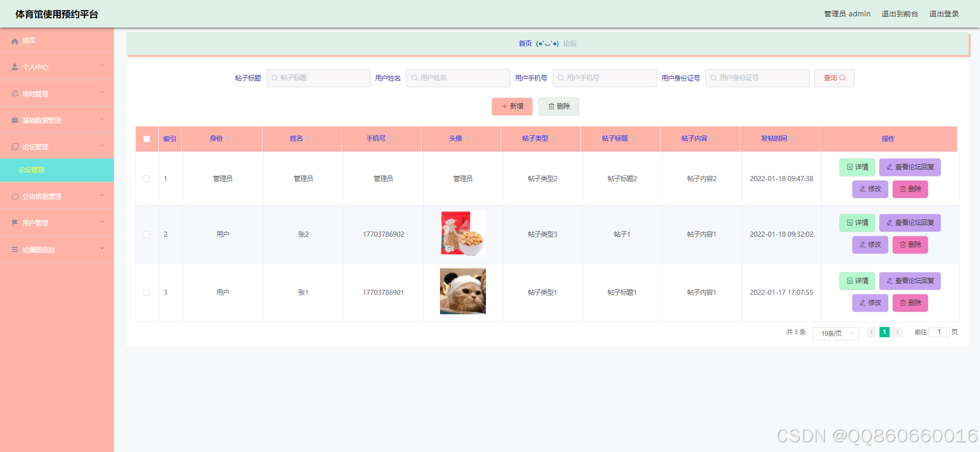Viewport: 980px width, 452px height.
Task: Click 查看论坛回复 for post 帖子1
Action: coord(910,223)
